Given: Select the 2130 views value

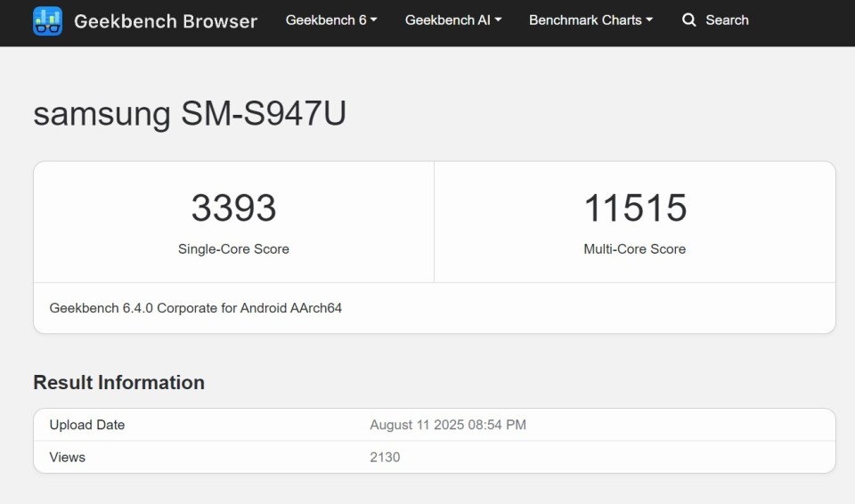Looking at the screenshot, I should pyautogui.click(x=385, y=457).
